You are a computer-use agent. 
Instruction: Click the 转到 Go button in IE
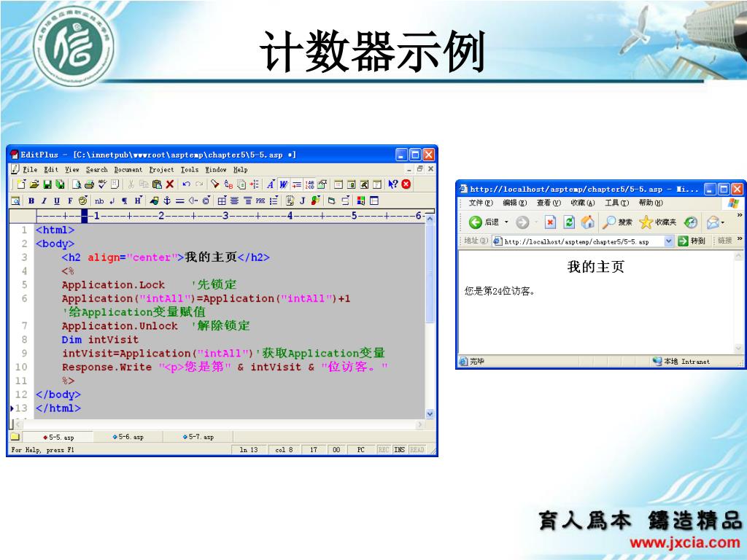click(x=692, y=241)
